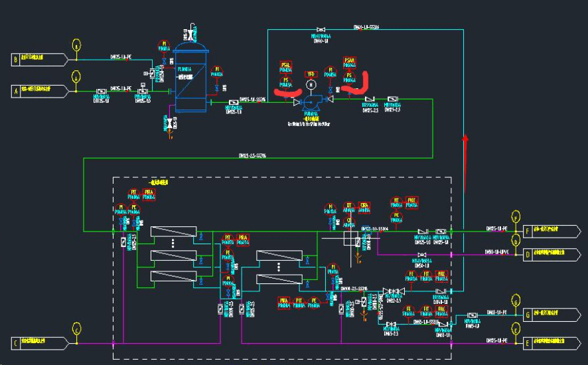Viewport: 588px width, 365px height.
Task: Click the yellow circle marker F
Action: pyautogui.click(x=516, y=217)
